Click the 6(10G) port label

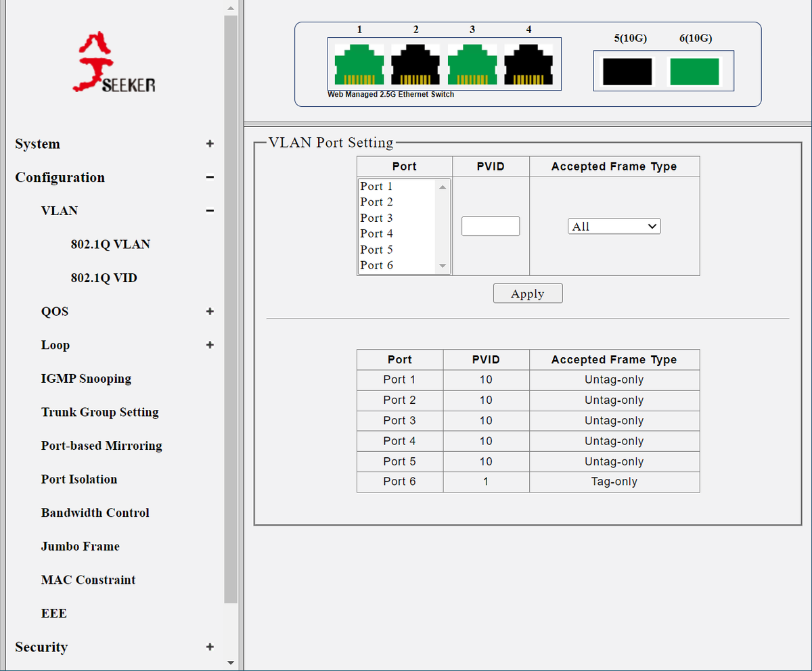point(696,39)
